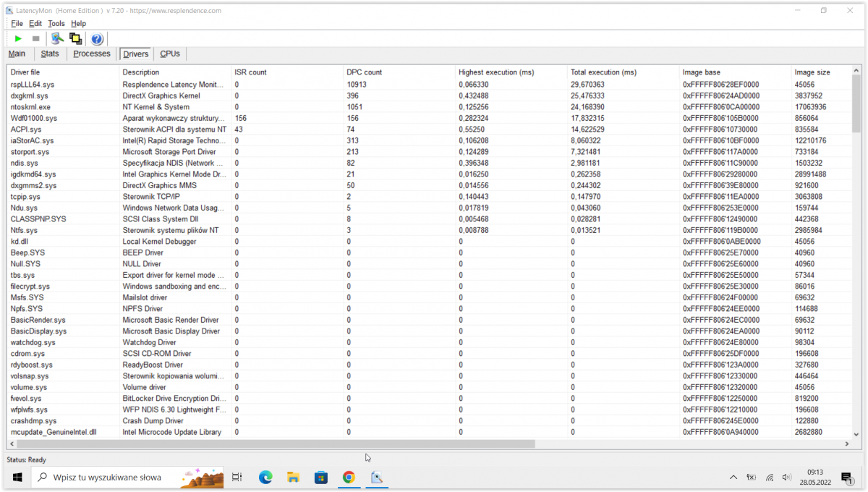The width and height of the screenshot is (868, 492).
Task: Select the ndis.sys driver row
Action: pyautogui.click(x=429, y=163)
